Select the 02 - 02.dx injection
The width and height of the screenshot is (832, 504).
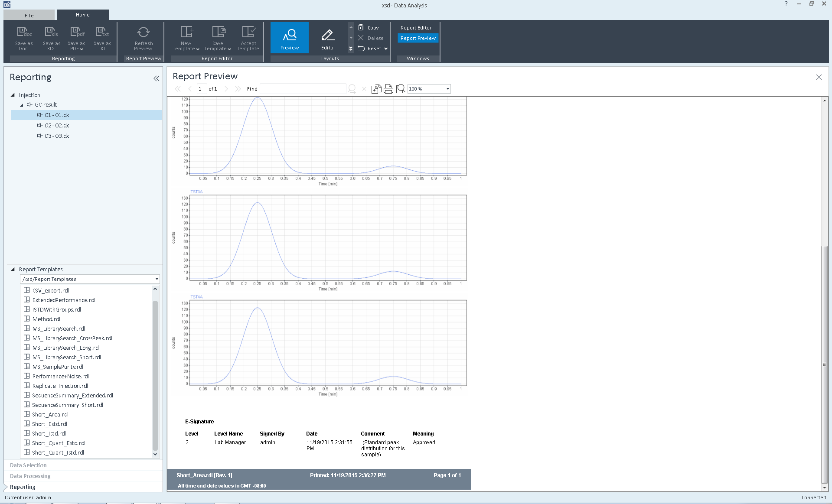(57, 125)
